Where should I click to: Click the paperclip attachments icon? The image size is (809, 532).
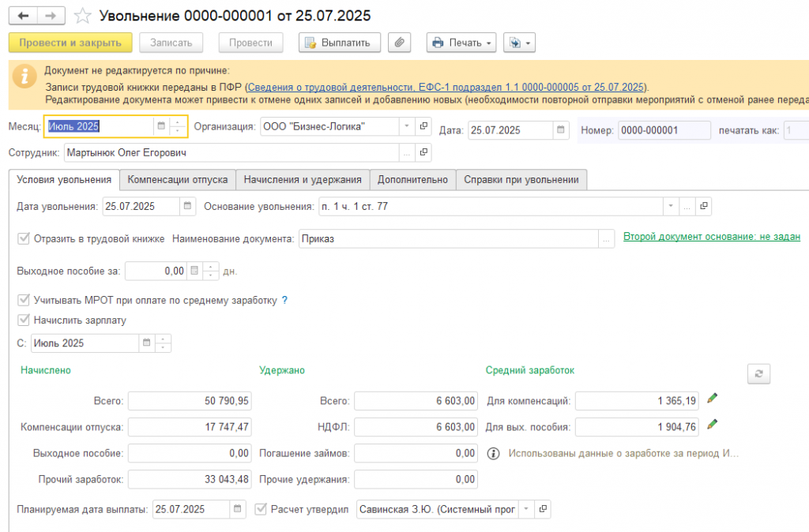click(399, 43)
